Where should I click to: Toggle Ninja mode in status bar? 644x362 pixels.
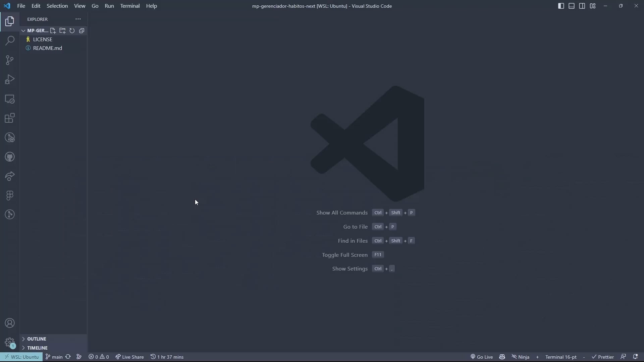[x=521, y=357]
